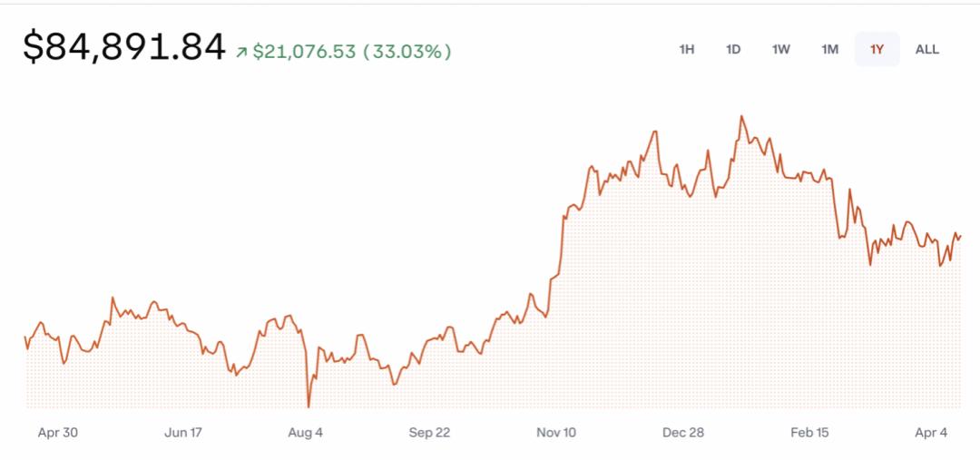Switch to the 1H time range

click(x=686, y=49)
